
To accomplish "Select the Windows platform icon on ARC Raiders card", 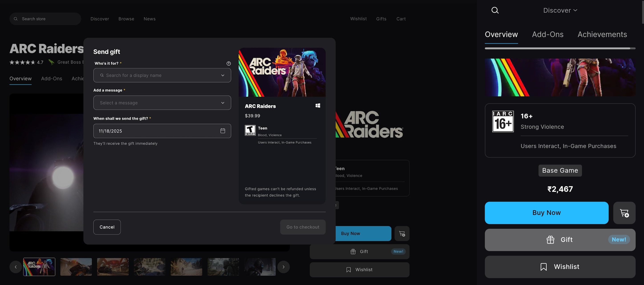I will [x=318, y=105].
